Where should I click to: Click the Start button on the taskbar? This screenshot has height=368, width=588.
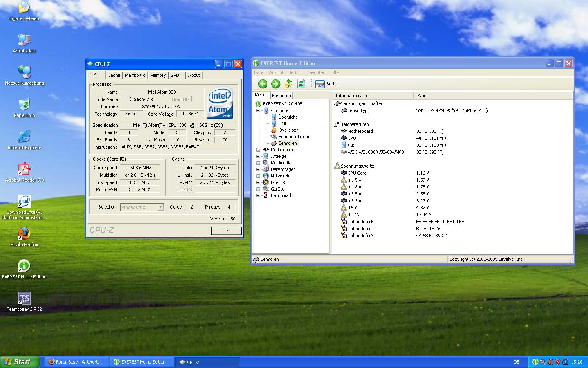pos(20,362)
